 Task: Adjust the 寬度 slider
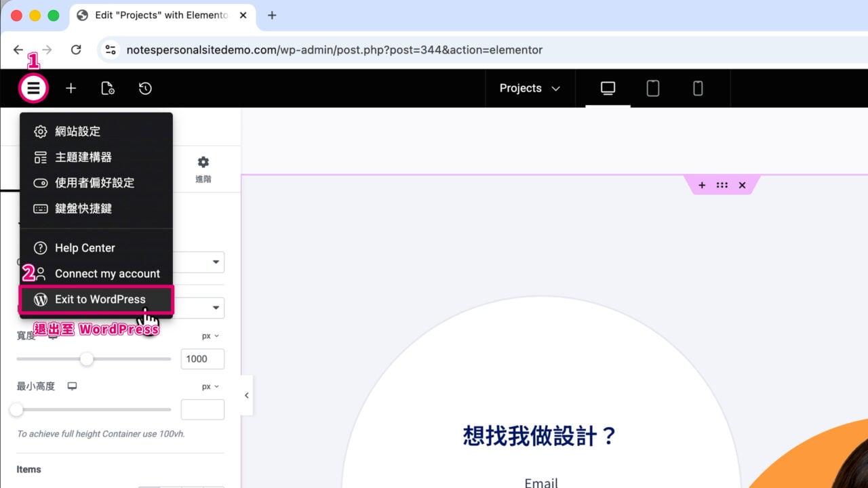tap(87, 359)
